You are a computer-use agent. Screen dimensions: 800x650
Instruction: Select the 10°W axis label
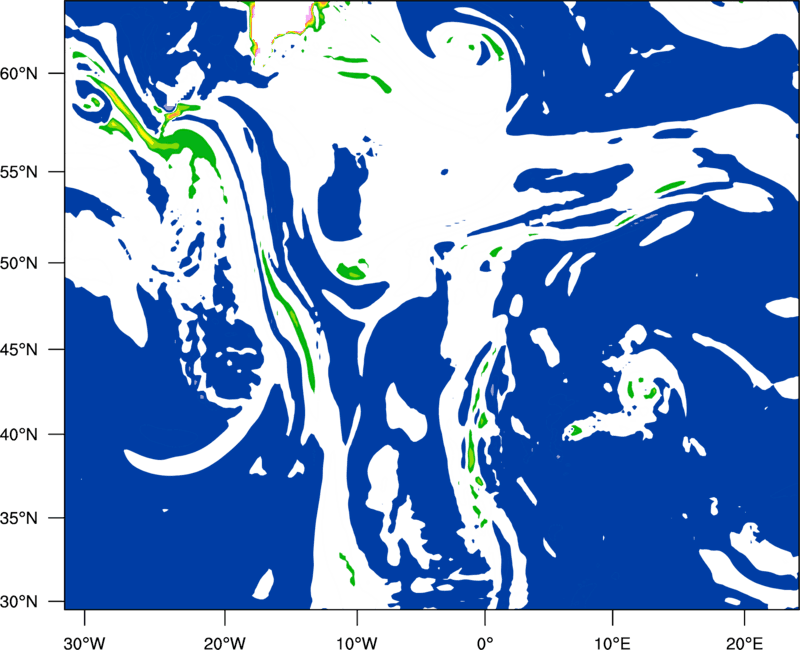point(356,643)
